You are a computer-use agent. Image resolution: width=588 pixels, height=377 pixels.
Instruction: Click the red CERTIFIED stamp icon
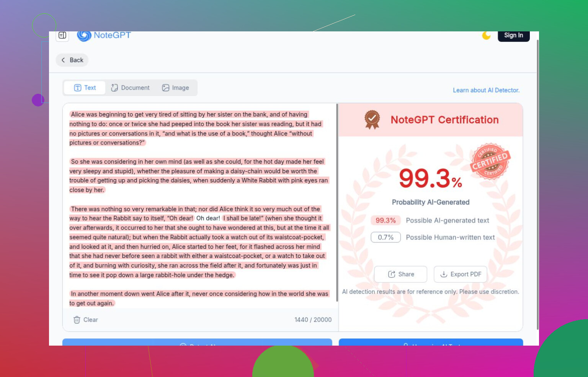(x=490, y=161)
